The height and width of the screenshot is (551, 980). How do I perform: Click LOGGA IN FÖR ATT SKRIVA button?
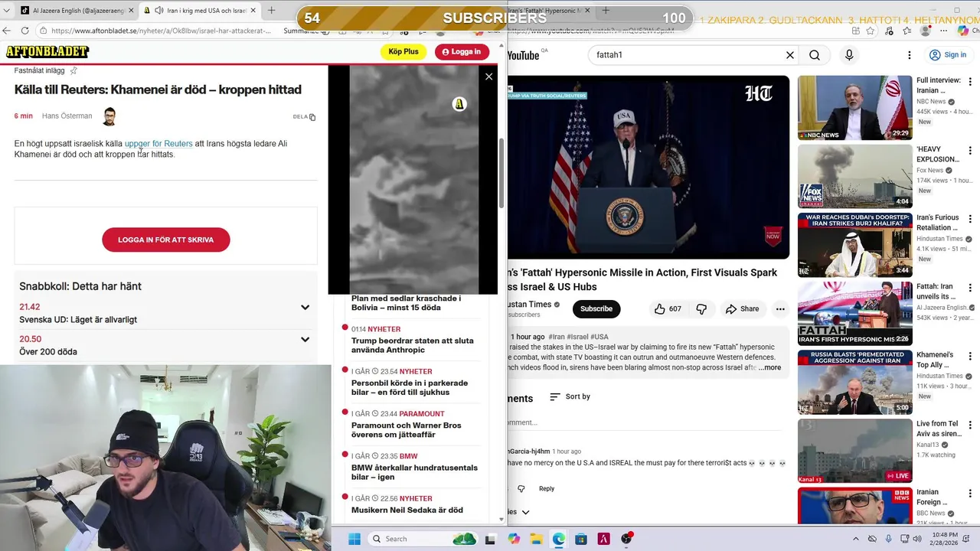click(x=166, y=240)
